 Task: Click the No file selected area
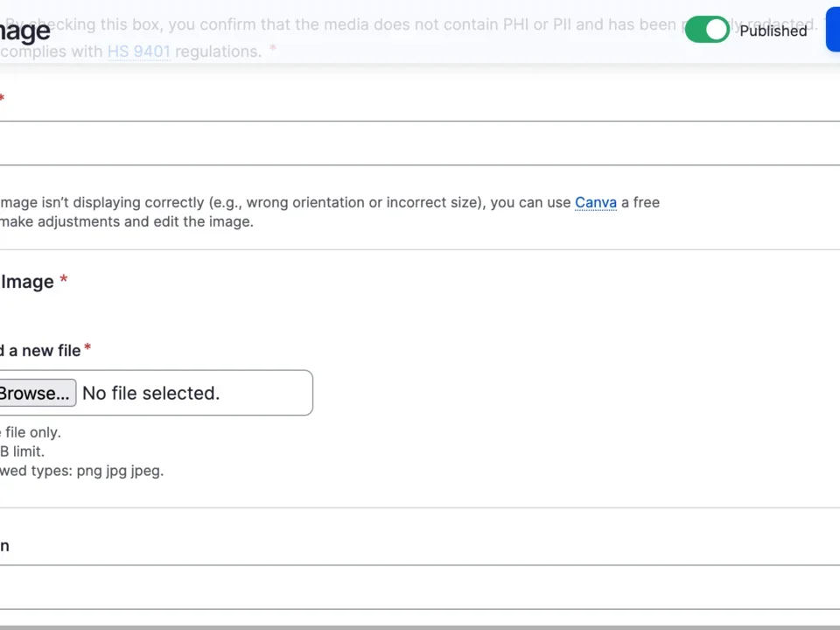(x=150, y=393)
